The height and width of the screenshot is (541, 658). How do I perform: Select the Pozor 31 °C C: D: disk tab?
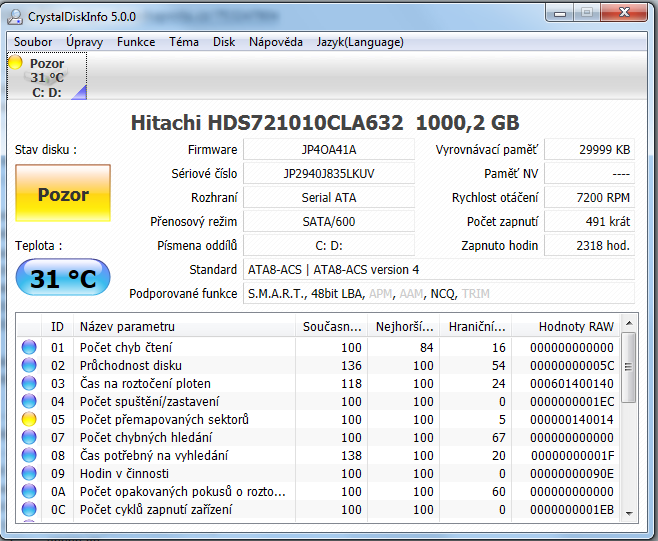[x=47, y=76]
